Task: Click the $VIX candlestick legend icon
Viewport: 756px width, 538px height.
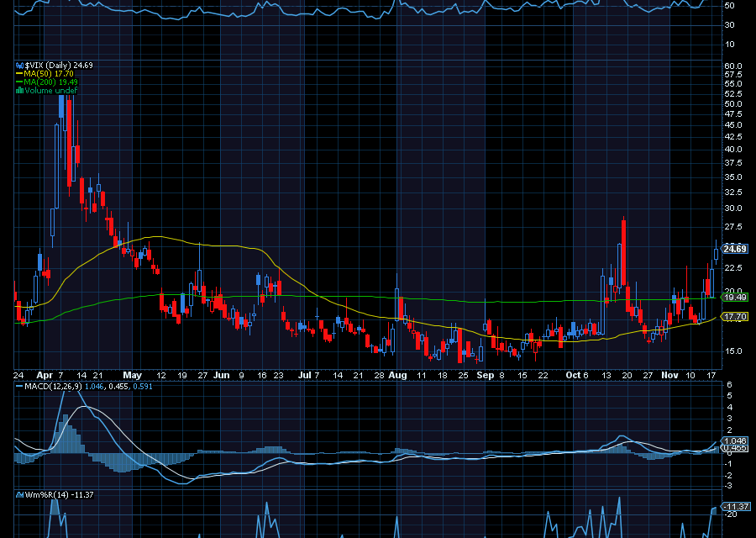Action: coord(18,65)
